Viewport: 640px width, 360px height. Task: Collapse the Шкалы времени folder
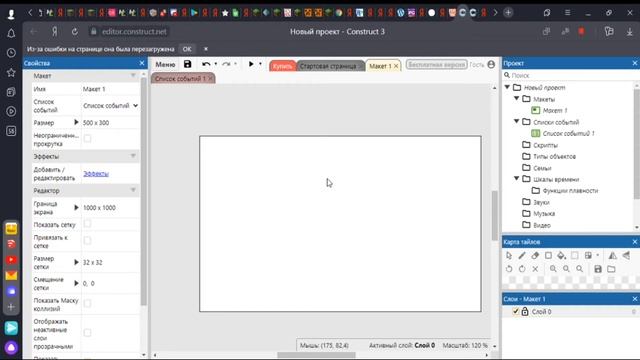tap(516, 178)
